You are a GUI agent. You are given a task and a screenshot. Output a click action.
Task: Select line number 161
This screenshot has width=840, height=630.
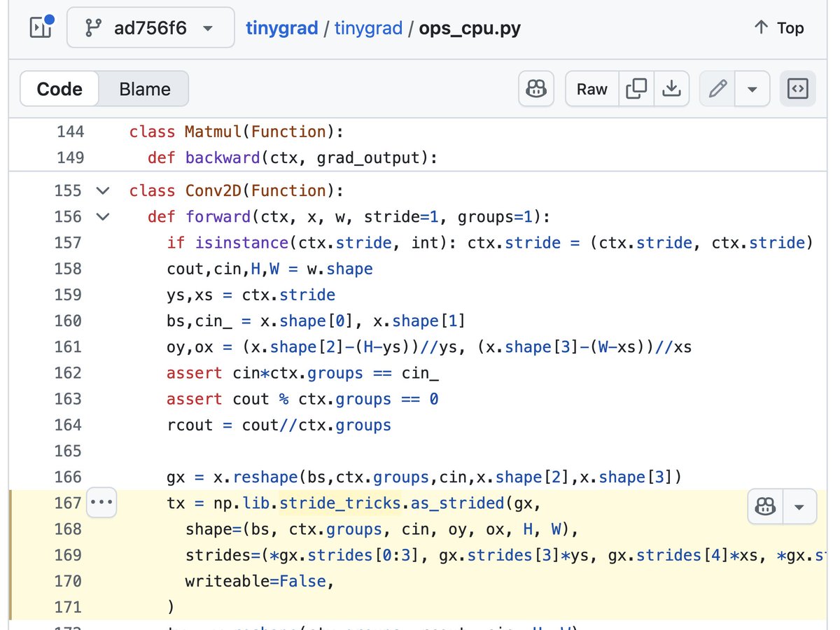pos(69,346)
